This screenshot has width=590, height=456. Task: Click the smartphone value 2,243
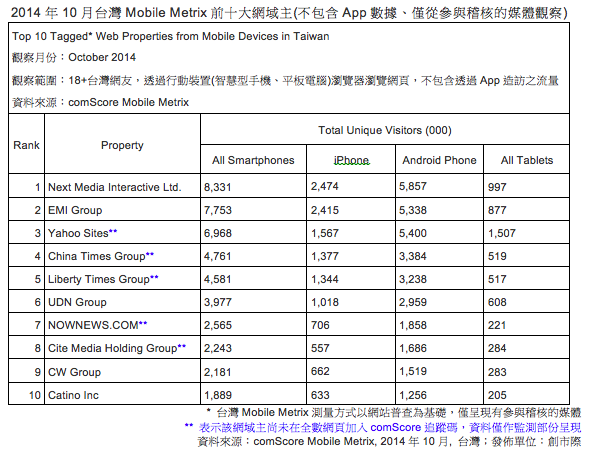pos(217,348)
